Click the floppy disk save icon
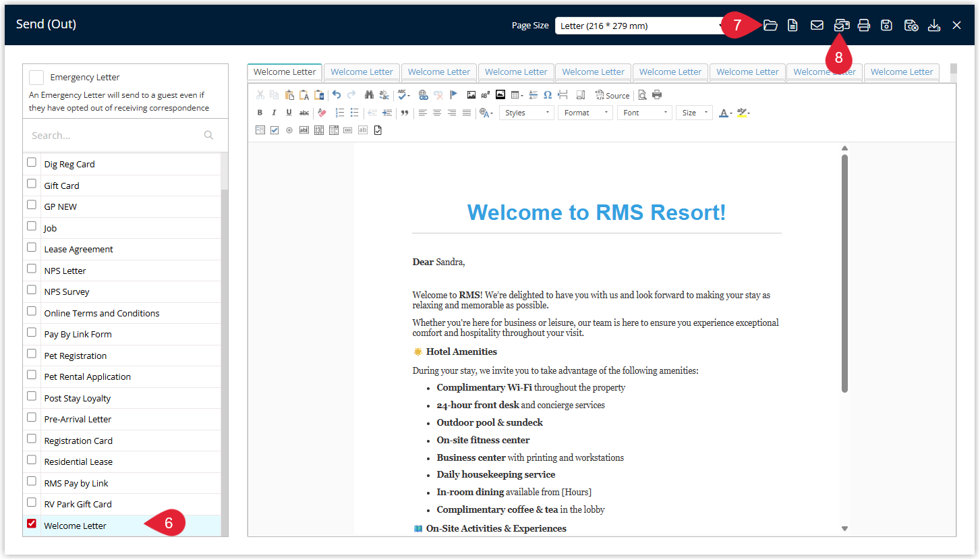 point(887,26)
